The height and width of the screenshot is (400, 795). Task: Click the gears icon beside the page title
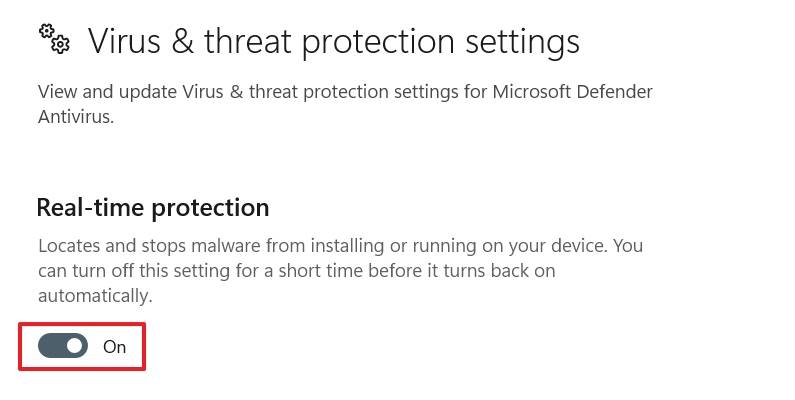(x=54, y=39)
